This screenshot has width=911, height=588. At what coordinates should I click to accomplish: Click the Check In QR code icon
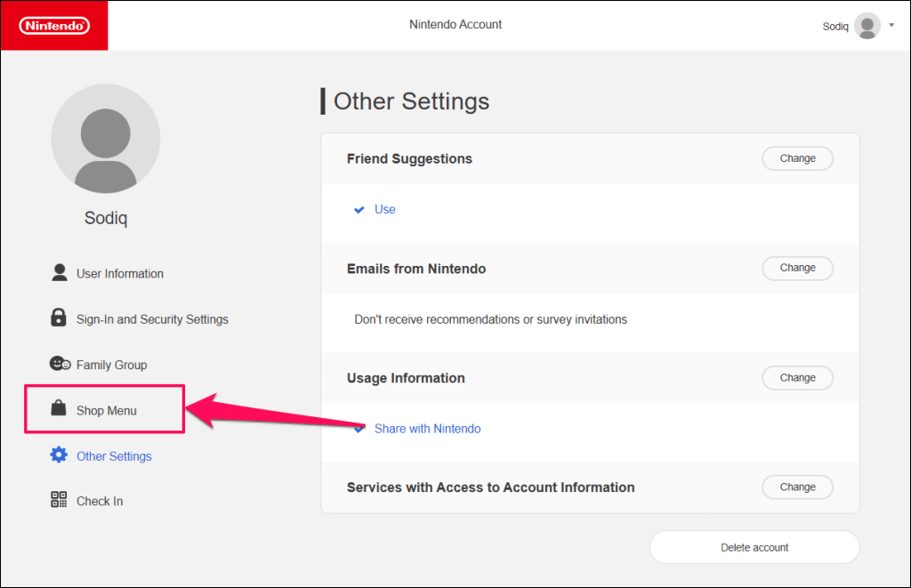pyautogui.click(x=58, y=500)
